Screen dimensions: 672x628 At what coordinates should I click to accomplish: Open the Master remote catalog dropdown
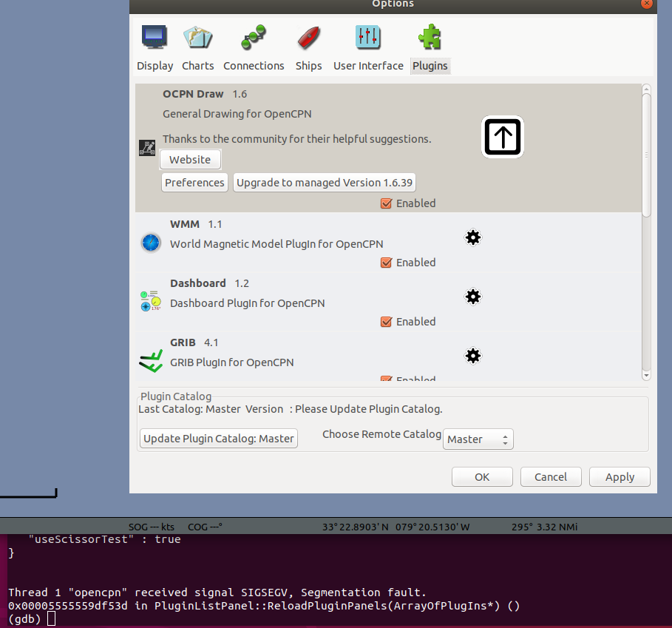[x=478, y=439]
